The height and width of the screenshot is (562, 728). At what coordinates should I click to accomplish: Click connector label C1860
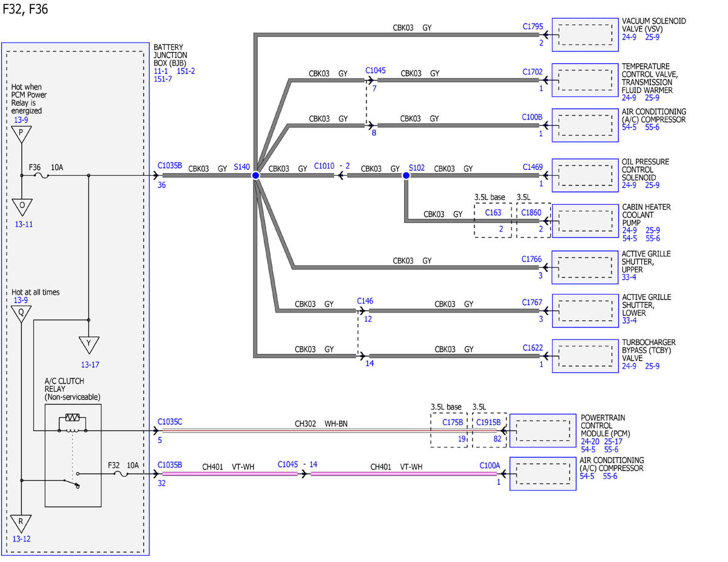(x=530, y=213)
